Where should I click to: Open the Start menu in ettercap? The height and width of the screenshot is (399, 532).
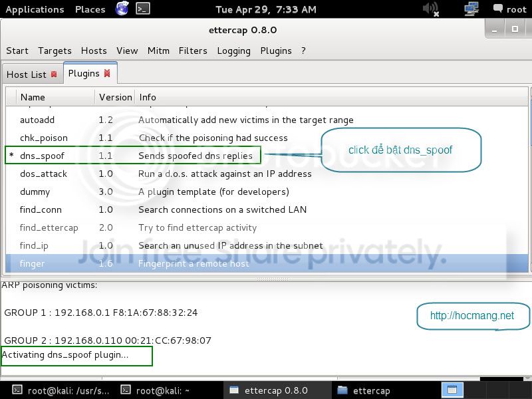(17, 51)
